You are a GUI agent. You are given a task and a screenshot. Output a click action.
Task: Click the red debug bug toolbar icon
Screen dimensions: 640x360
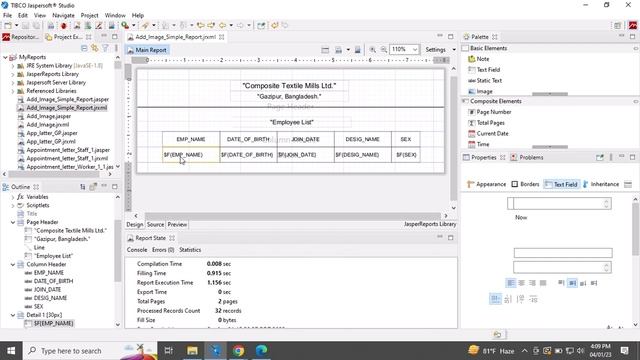click(x=64, y=26)
